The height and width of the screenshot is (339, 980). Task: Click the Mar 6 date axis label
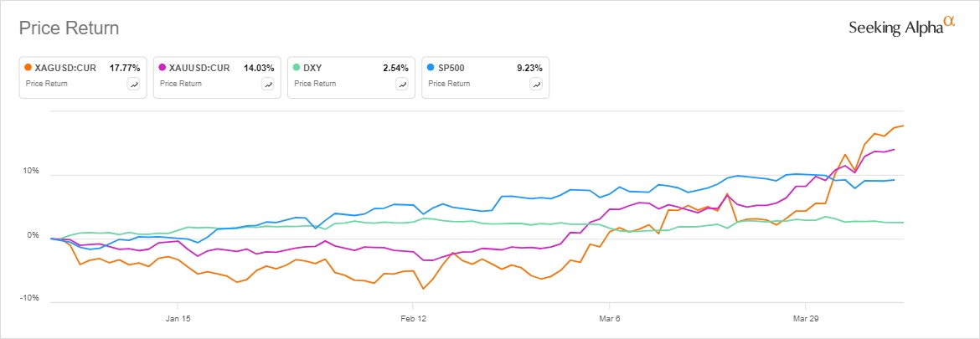pos(609,319)
